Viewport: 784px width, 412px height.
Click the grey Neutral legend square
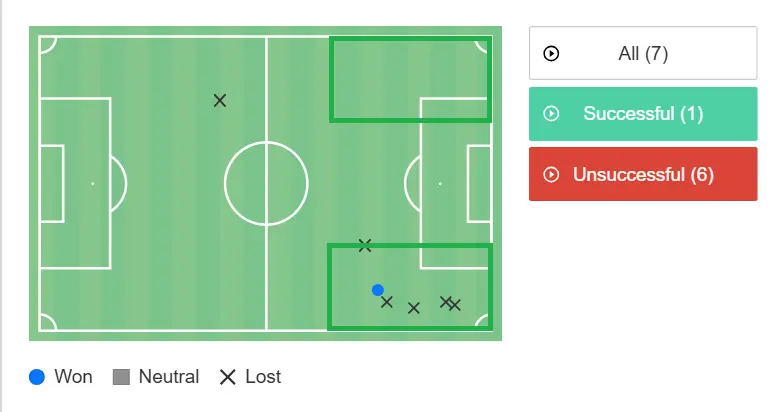point(122,377)
